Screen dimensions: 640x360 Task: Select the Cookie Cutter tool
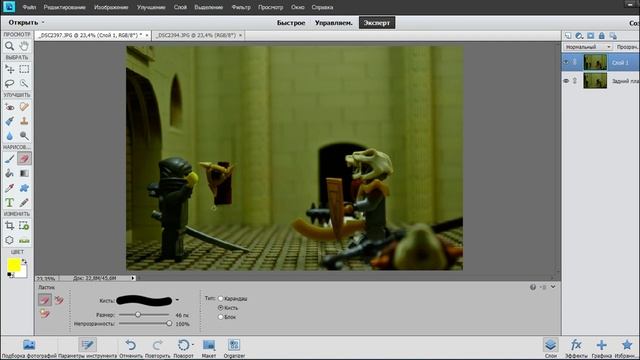click(9, 240)
